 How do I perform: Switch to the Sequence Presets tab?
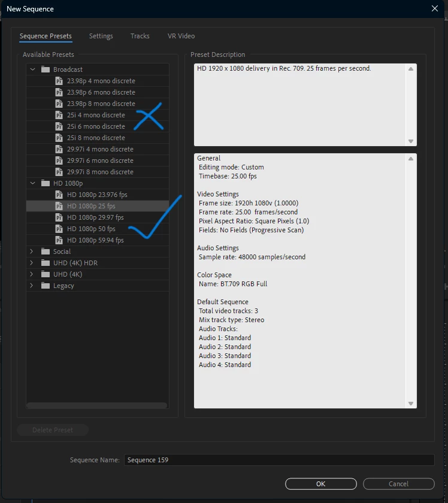pos(46,36)
